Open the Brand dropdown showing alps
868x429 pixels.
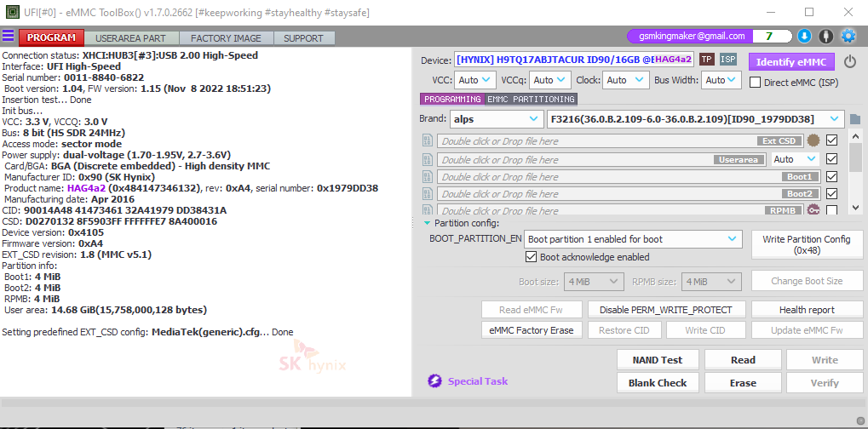(x=497, y=119)
